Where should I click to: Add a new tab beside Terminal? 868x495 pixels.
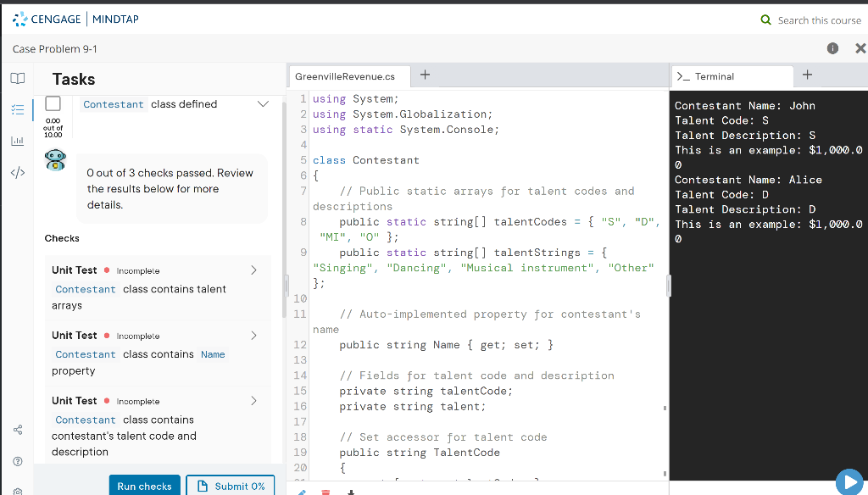pos(807,75)
